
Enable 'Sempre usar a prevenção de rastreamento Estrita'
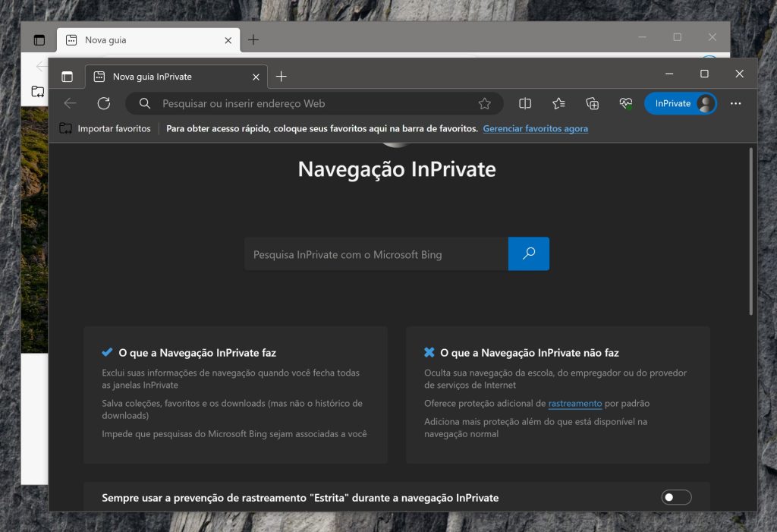point(675,497)
